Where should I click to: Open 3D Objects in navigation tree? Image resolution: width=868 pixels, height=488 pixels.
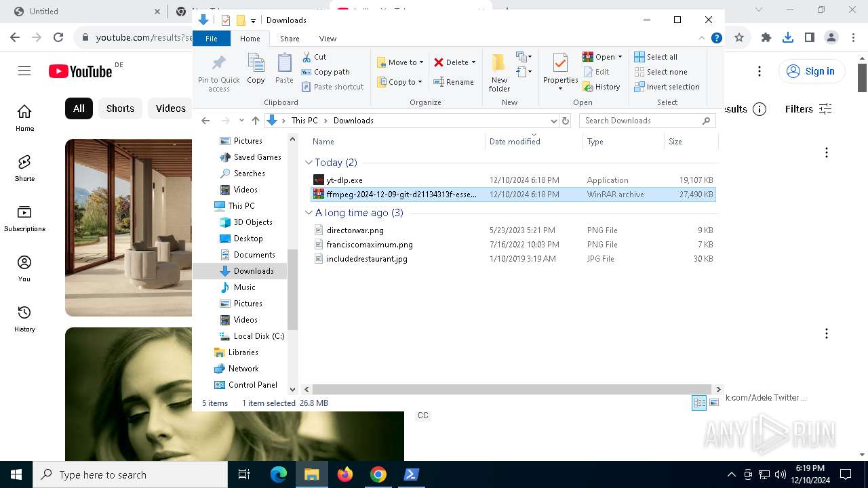click(x=245, y=222)
